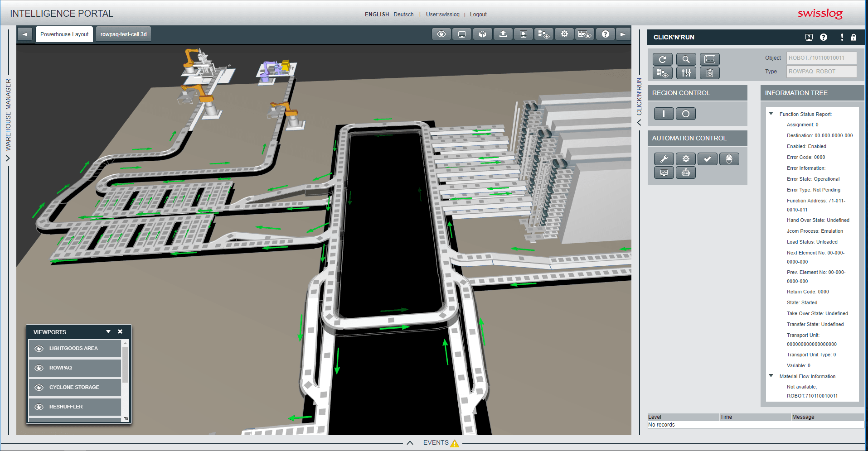The width and height of the screenshot is (868, 451).
Task: Click the dotted rectangle selection icon in Click'n'Run
Action: (709, 59)
